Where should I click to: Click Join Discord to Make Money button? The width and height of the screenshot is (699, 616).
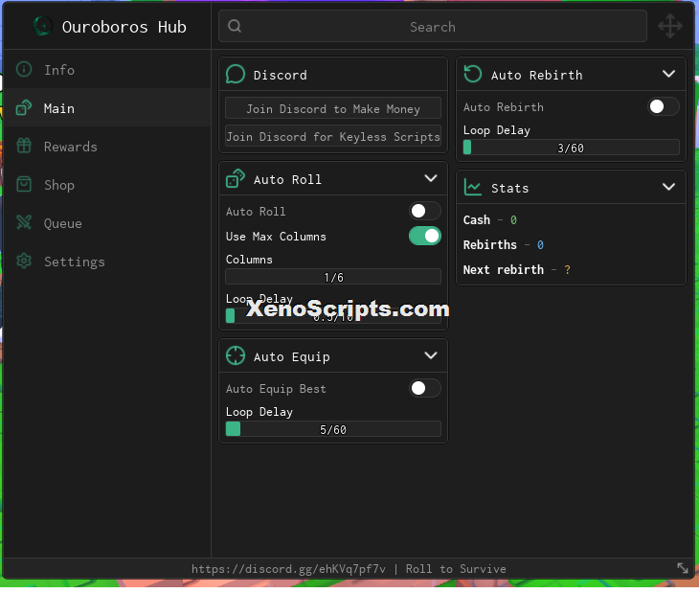(333, 108)
